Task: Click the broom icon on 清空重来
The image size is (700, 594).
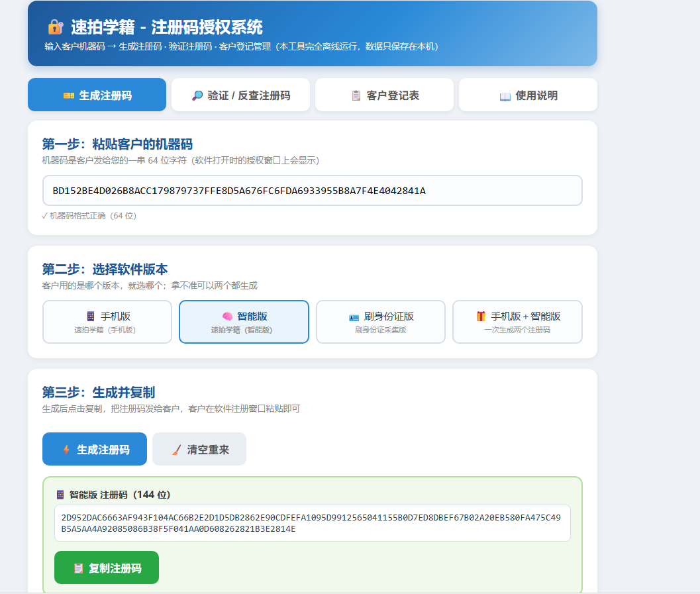Action: [x=177, y=450]
